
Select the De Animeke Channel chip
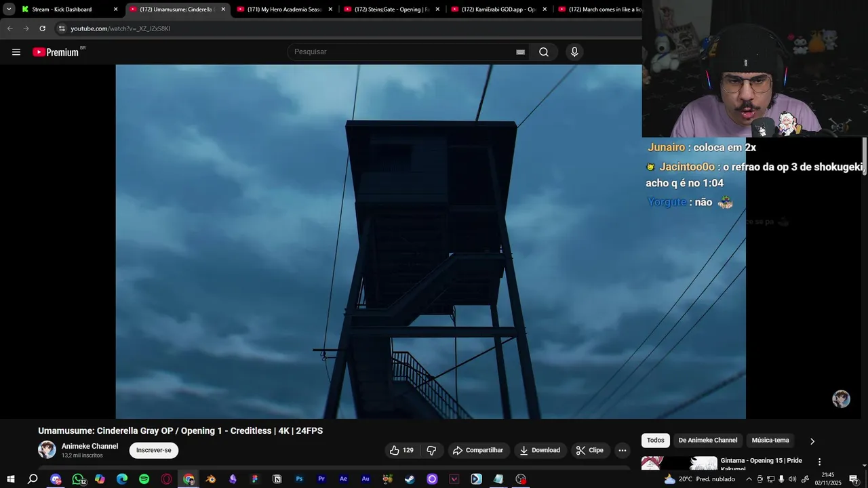click(x=708, y=441)
